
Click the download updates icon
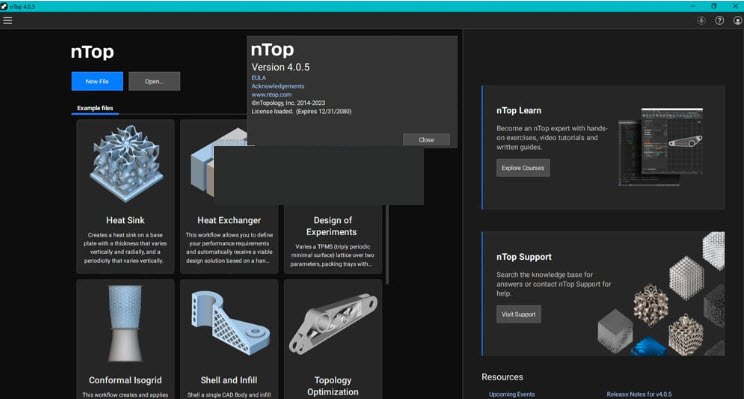pos(701,20)
